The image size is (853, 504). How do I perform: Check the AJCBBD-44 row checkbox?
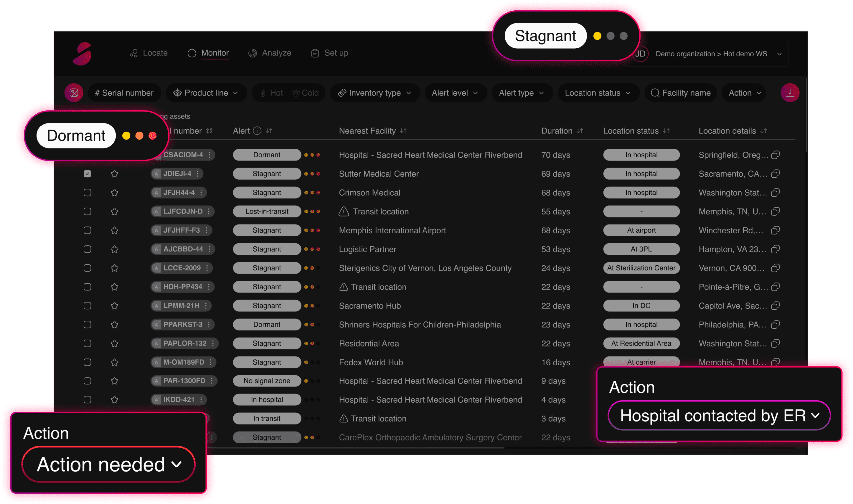[x=87, y=249]
